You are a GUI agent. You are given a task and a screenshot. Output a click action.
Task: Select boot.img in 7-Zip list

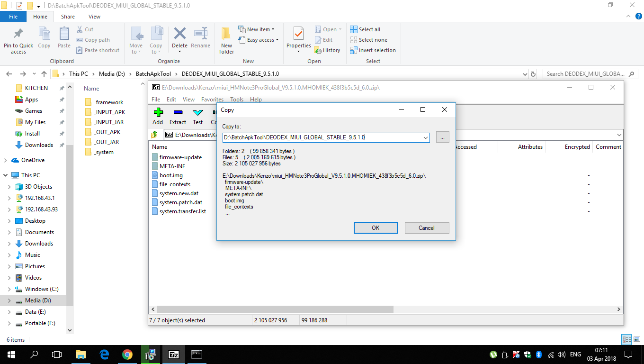pyautogui.click(x=167, y=175)
